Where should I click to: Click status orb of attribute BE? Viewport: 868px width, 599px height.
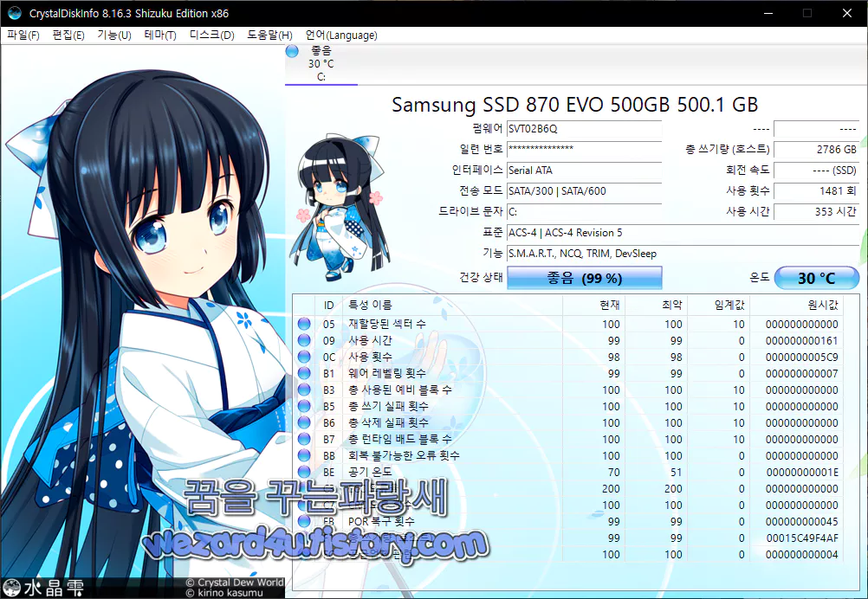304,472
